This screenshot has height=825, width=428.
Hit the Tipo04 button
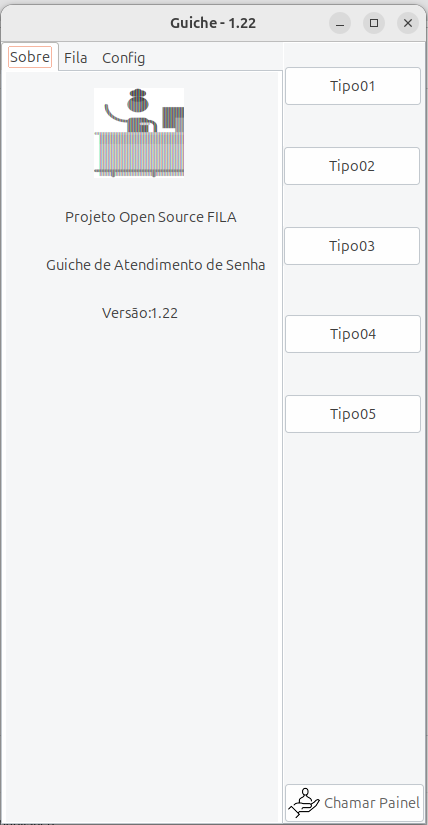click(353, 334)
